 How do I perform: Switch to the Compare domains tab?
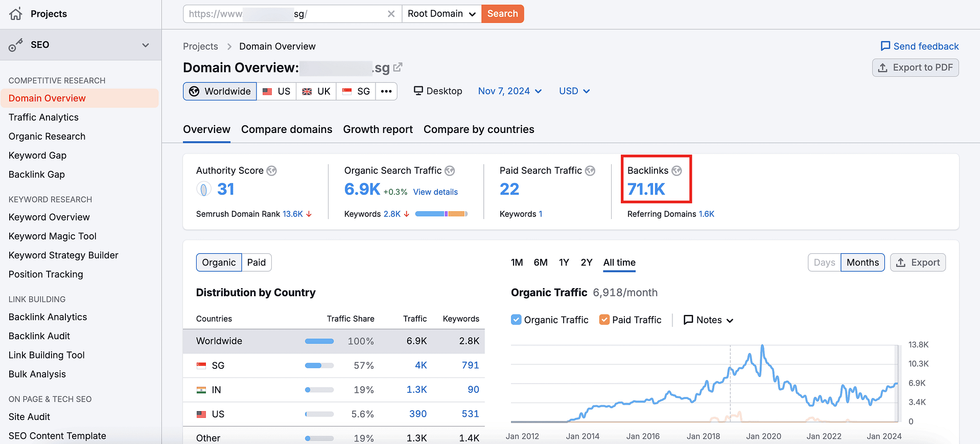287,129
